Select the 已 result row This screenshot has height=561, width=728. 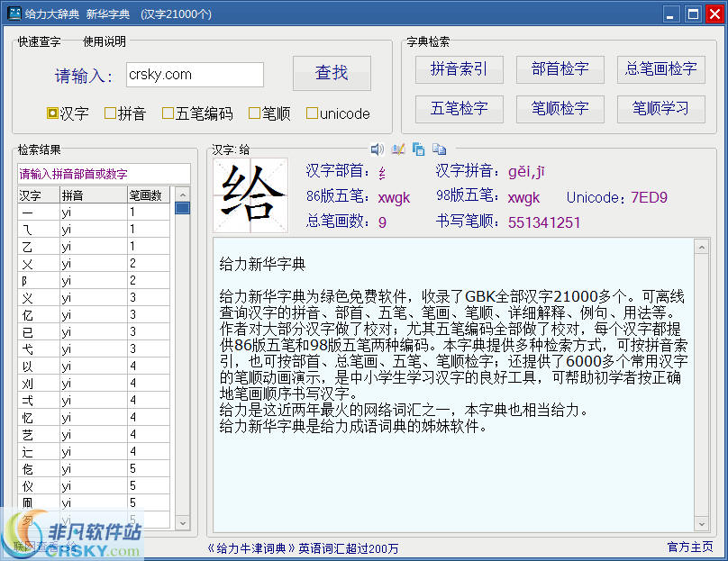click(94, 332)
